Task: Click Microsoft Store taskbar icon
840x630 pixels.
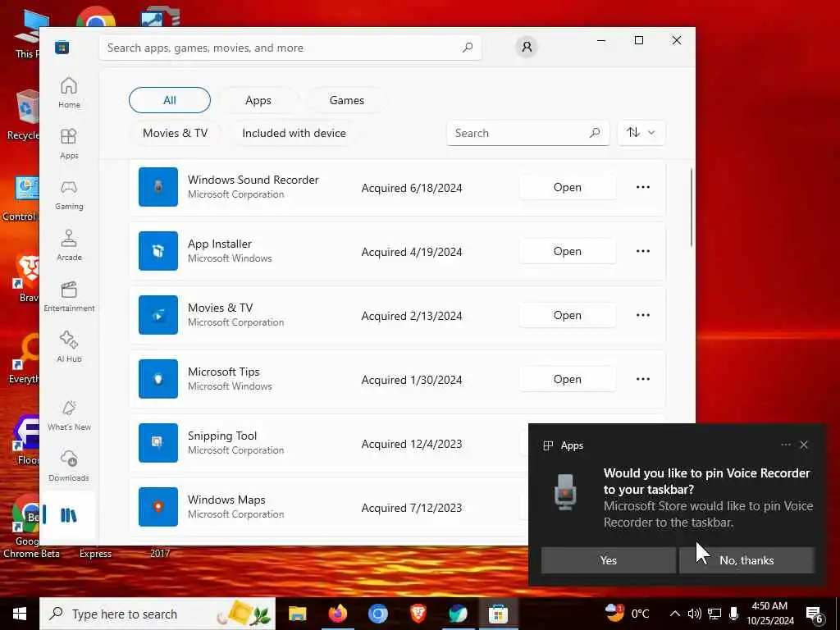Action: coord(498,614)
